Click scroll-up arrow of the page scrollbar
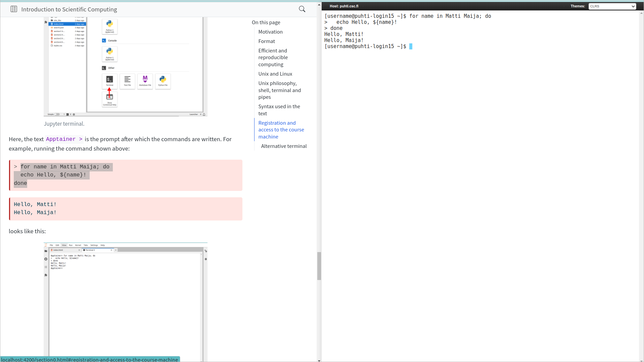The image size is (644, 362). coord(319,5)
